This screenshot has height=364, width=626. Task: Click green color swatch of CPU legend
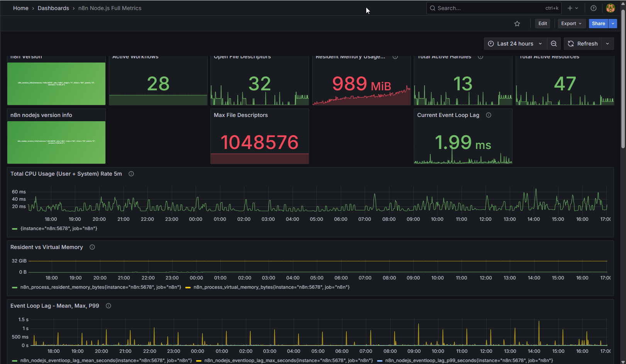click(x=15, y=229)
